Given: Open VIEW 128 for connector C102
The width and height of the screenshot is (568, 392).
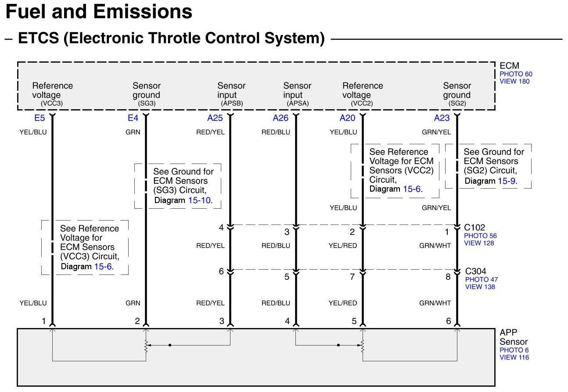Looking at the screenshot, I should [479, 243].
